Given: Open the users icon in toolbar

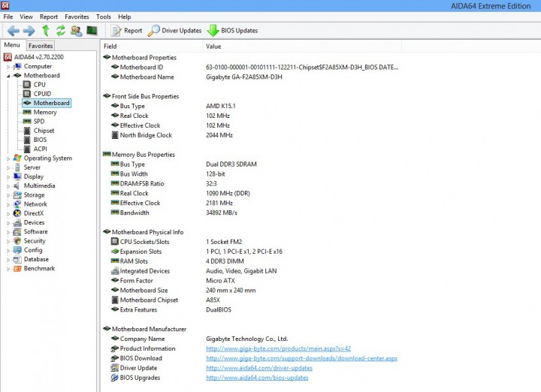Looking at the screenshot, I should (76, 31).
